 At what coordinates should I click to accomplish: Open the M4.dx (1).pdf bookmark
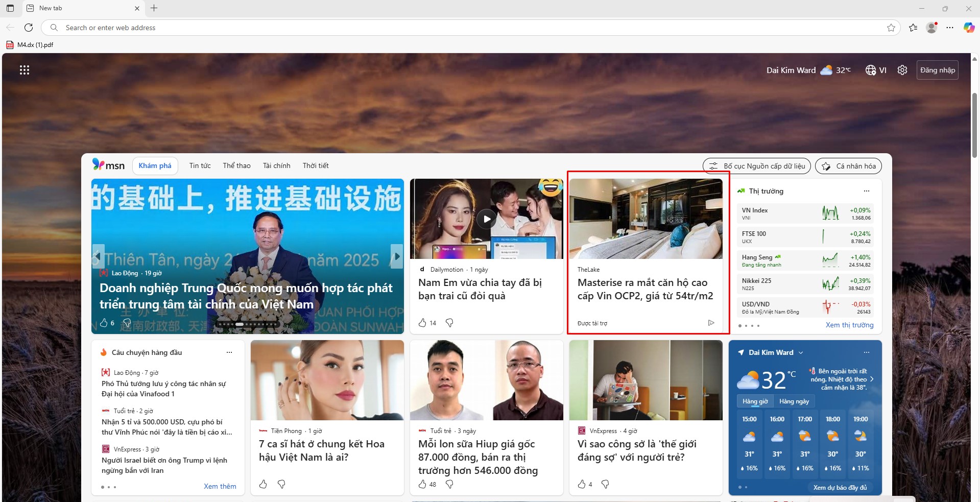[x=30, y=45]
